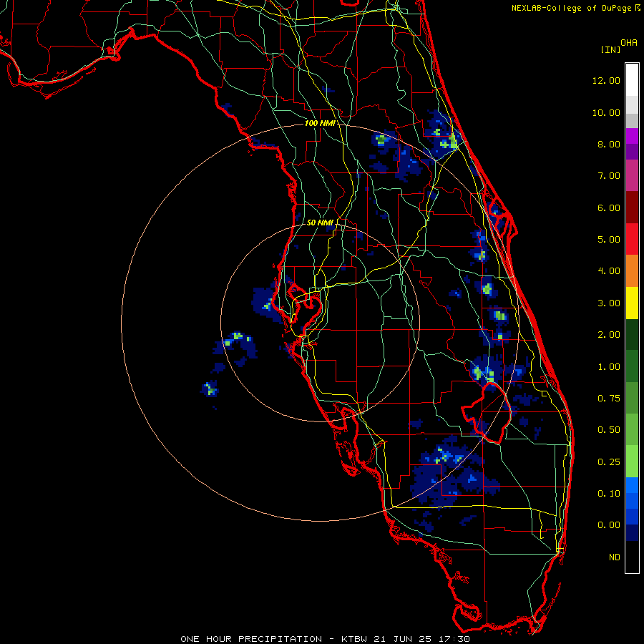Click the 0.50 scale label
644x644 pixels.
609,430
